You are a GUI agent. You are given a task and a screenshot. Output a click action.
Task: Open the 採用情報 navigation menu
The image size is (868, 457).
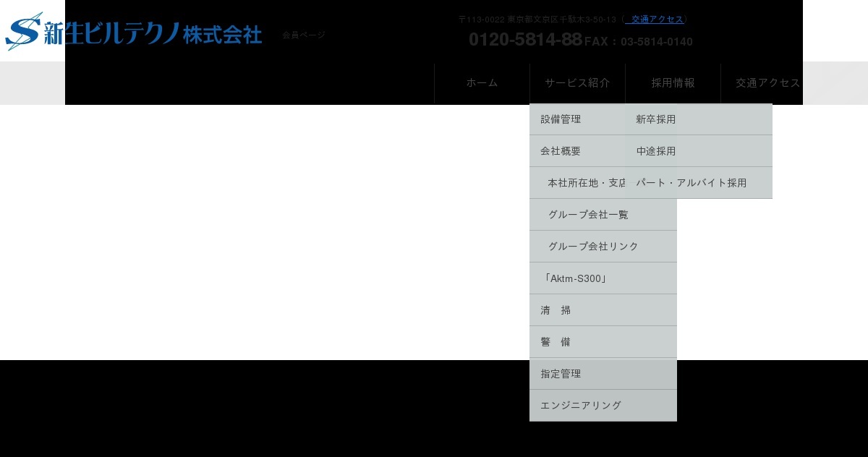[673, 83]
